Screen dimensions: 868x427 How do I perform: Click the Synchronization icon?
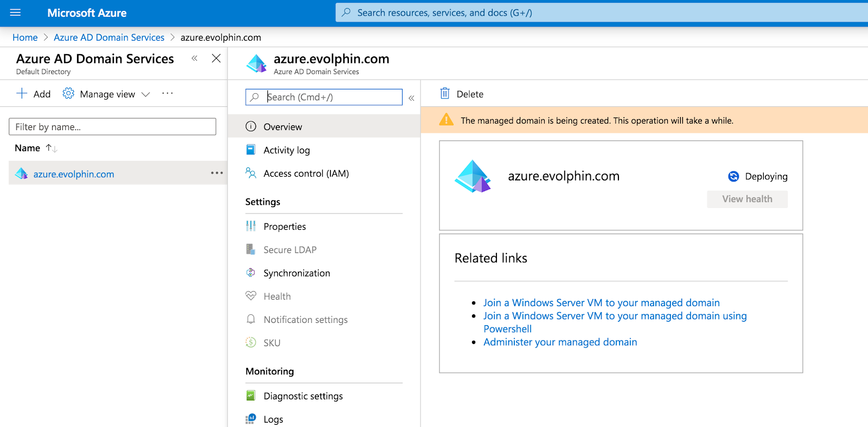click(251, 273)
